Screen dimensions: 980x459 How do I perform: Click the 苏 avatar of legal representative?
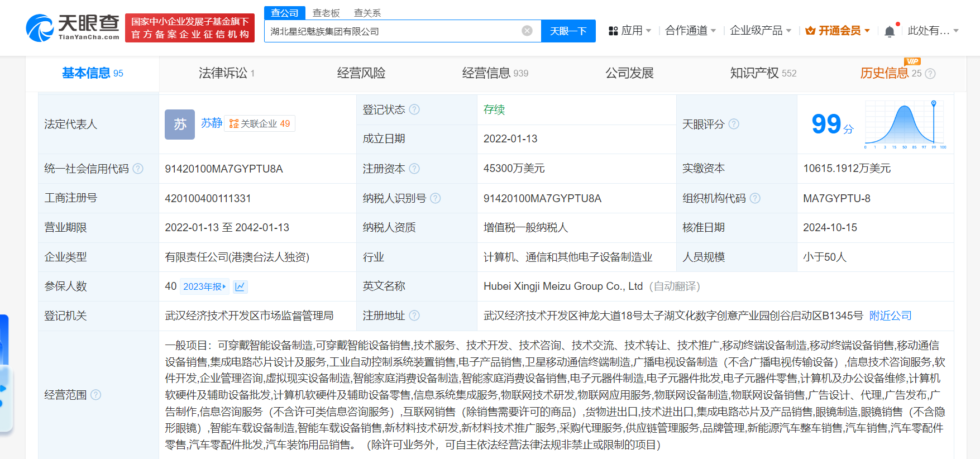(x=180, y=124)
